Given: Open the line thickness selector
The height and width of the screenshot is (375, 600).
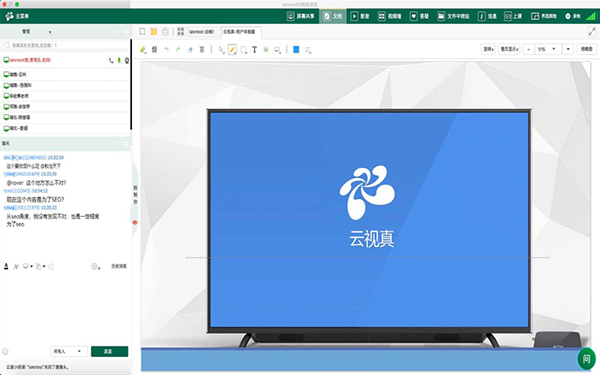Looking at the screenshot, I should [x=308, y=49].
